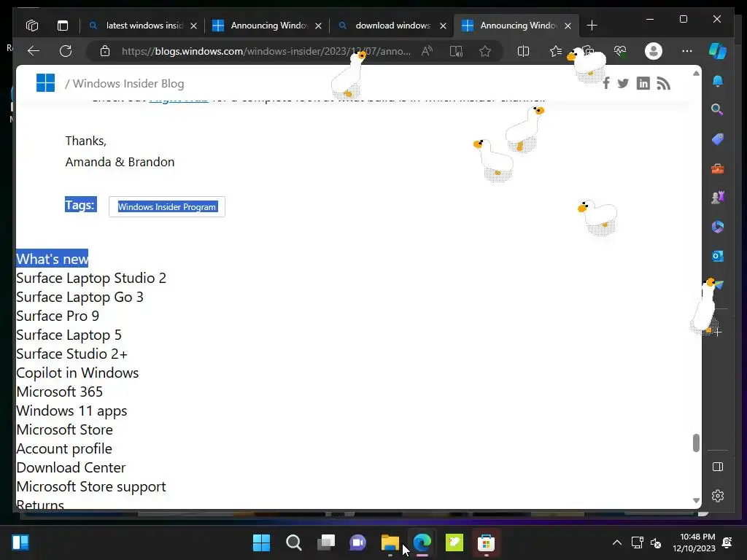Share post on Twitter
747x560 pixels.
click(623, 84)
